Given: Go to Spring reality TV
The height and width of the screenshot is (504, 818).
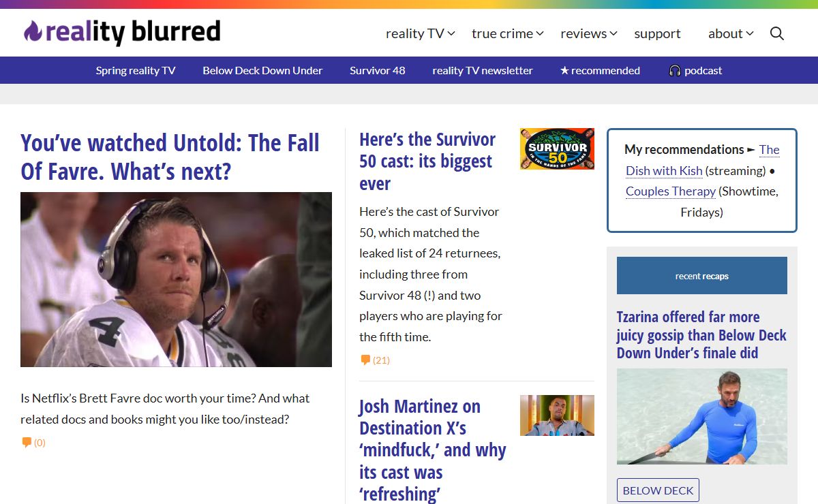Looking at the screenshot, I should tap(136, 70).
